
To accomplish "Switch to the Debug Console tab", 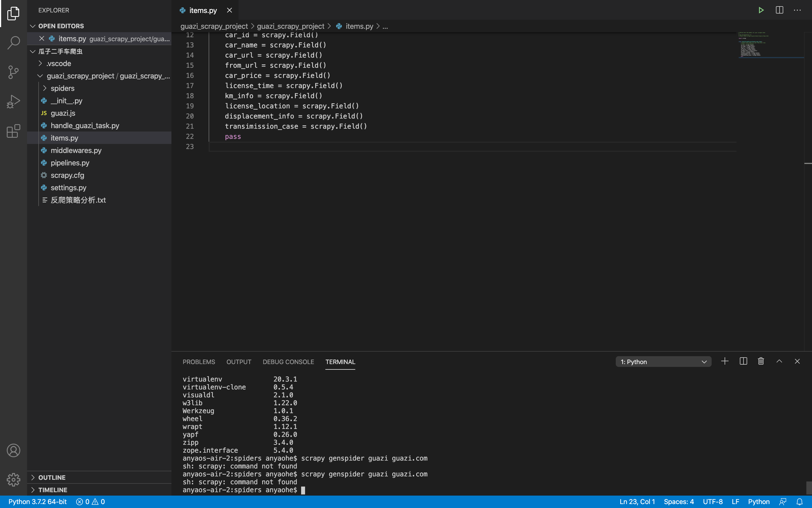I will (288, 362).
